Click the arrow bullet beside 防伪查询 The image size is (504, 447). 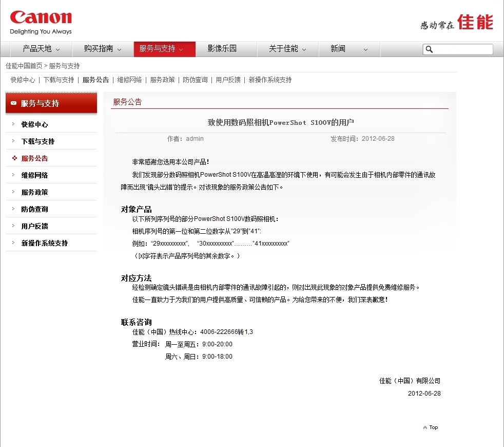coord(13,209)
